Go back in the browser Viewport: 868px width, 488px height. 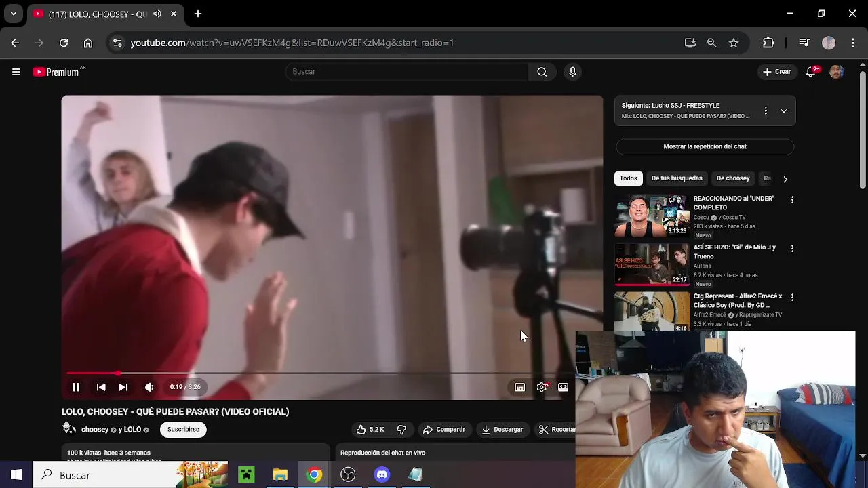tap(15, 43)
